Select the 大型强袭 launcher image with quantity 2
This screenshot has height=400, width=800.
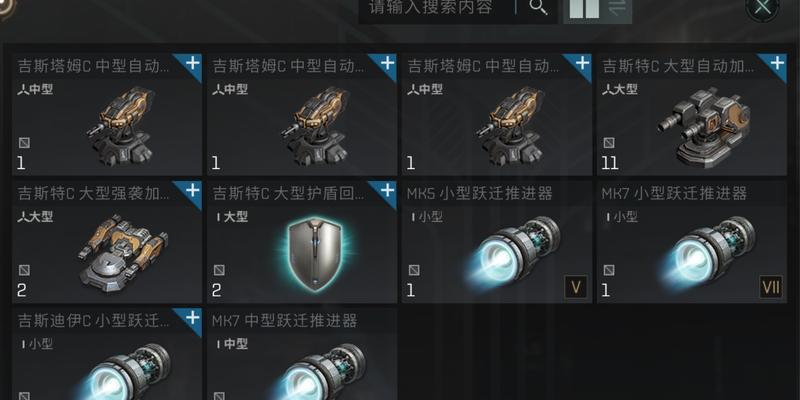point(123,253)
